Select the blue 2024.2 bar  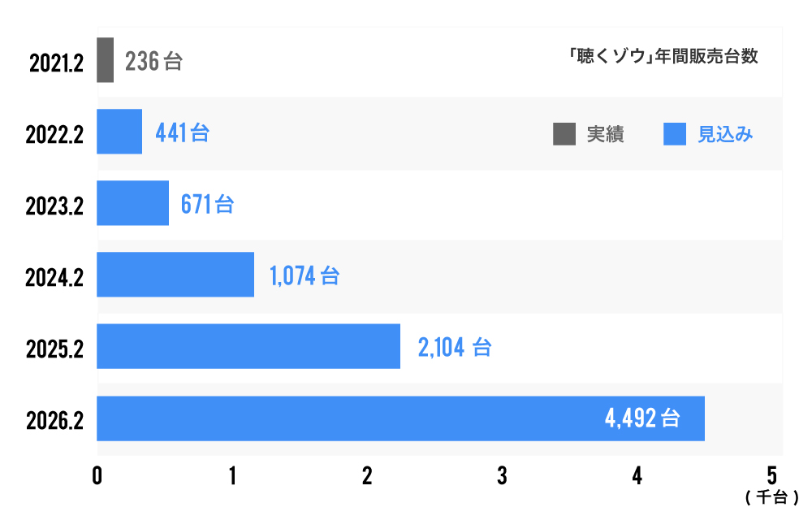(175, 275)
